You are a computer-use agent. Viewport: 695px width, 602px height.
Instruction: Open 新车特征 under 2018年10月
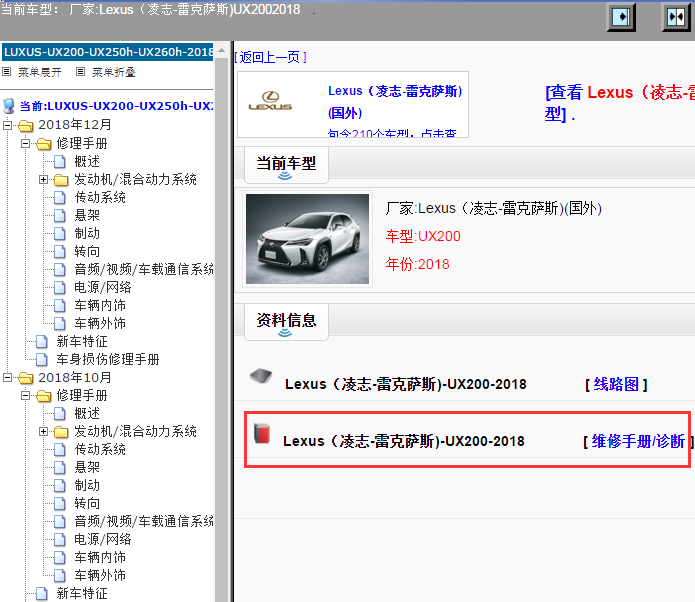coord(82,594)
